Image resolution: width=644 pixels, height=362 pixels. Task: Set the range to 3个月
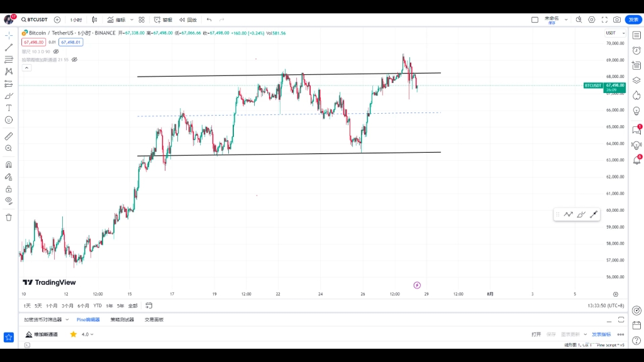67,306
